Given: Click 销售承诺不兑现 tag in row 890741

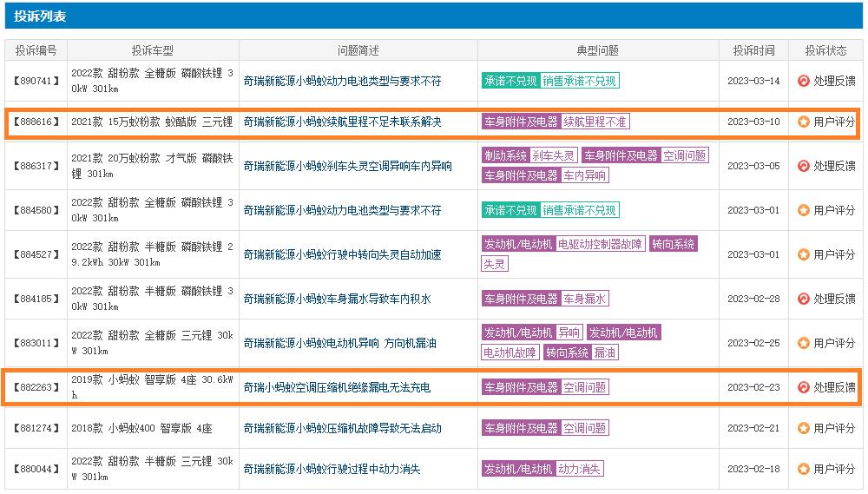Looking at the screenshot, I should tap(579, 81).
